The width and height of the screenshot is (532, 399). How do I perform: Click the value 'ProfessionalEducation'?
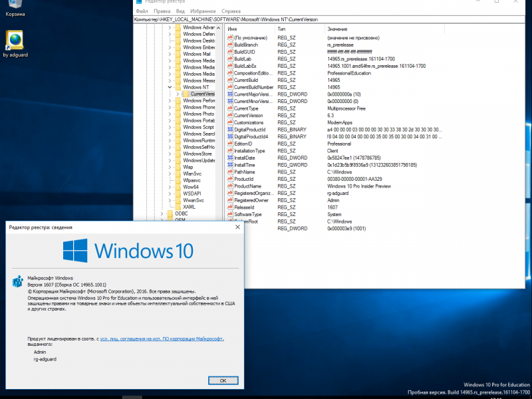(x=348, y=73)
